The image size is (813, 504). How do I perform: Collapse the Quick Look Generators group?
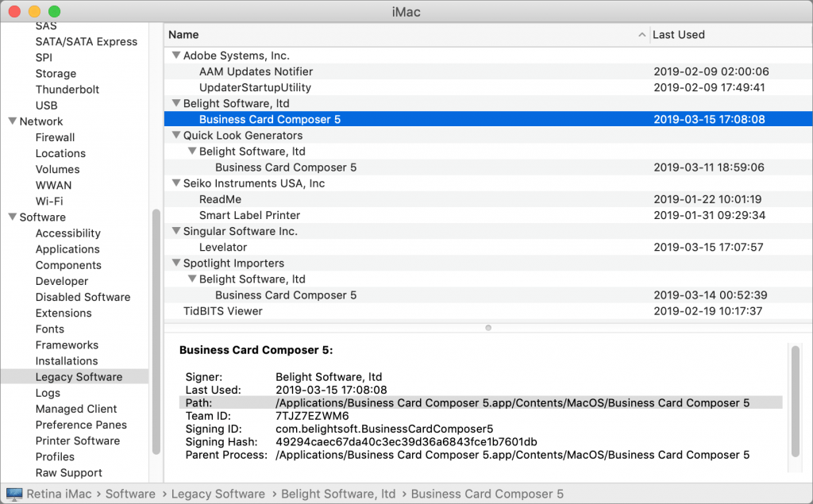pyautogui.click(x=176, y=135)
